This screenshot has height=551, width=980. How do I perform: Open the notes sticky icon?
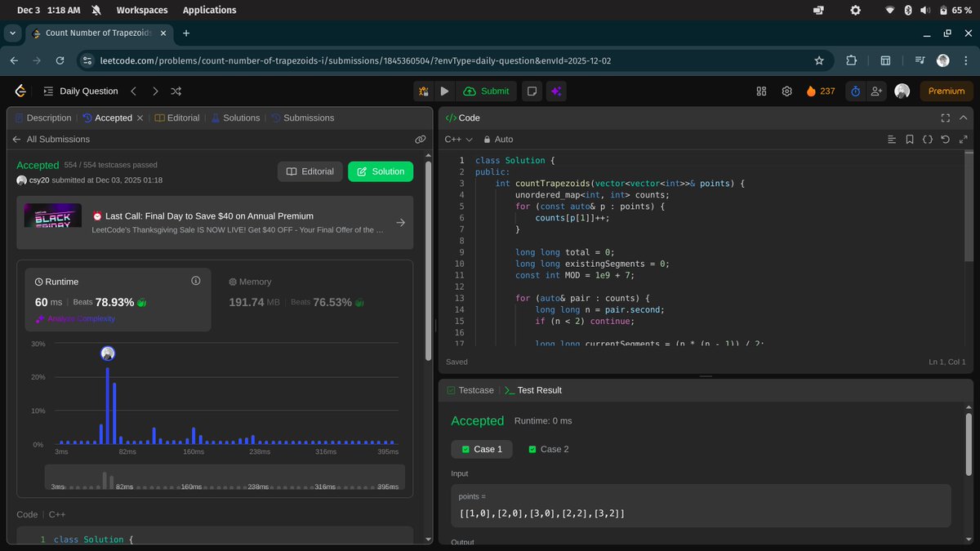[532, 91]
